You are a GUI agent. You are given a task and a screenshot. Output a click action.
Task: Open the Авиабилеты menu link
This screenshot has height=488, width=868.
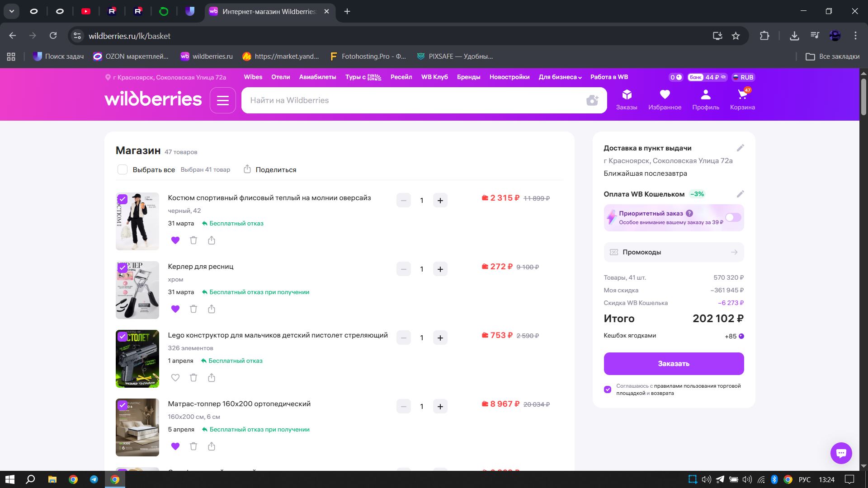click(x=317, y=77)
